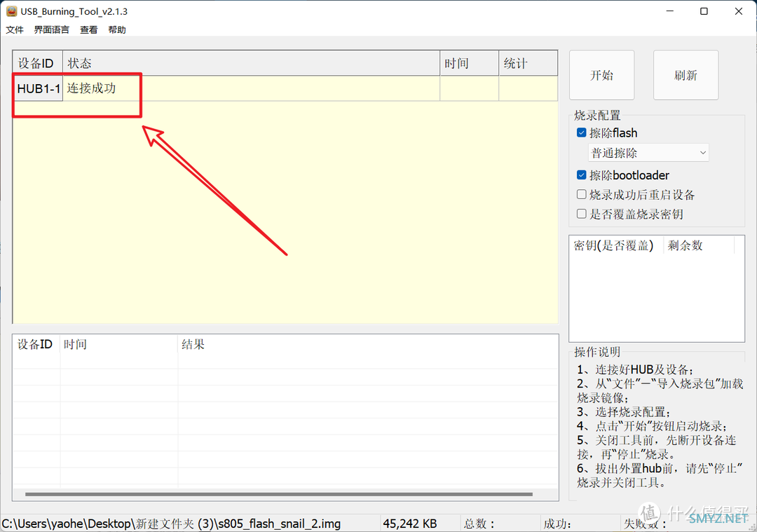The image size is (757, 532).
Task: Click the 开始 button to start burning
Action: [601, 75]
